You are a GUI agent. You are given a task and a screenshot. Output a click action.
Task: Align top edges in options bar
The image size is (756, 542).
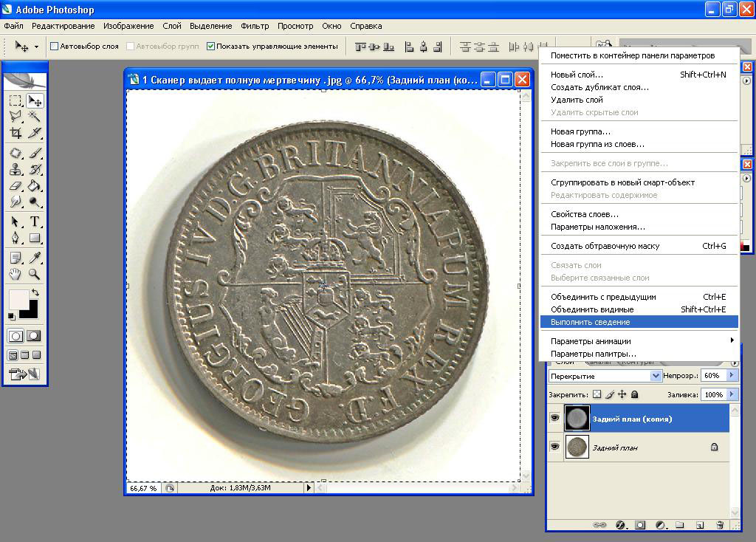[360, 47]
